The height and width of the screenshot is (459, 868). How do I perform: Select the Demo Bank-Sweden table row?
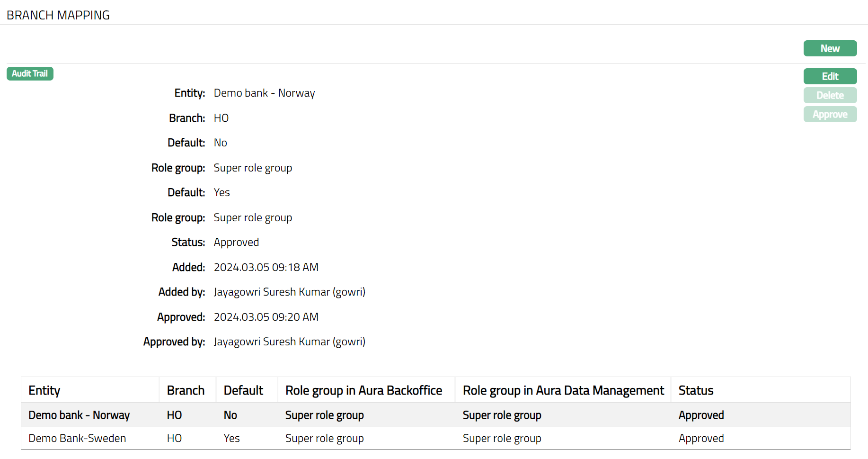(77, 438)
